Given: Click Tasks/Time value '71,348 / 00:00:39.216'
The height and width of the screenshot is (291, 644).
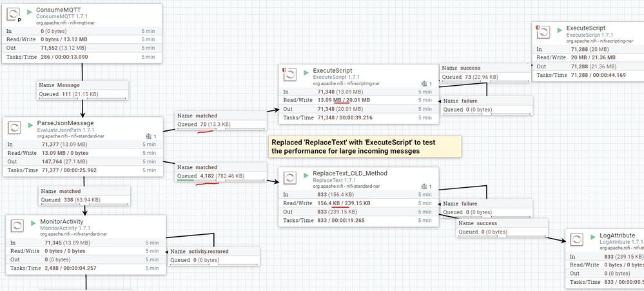Looking at the screenshot, I should coord(345,117).
